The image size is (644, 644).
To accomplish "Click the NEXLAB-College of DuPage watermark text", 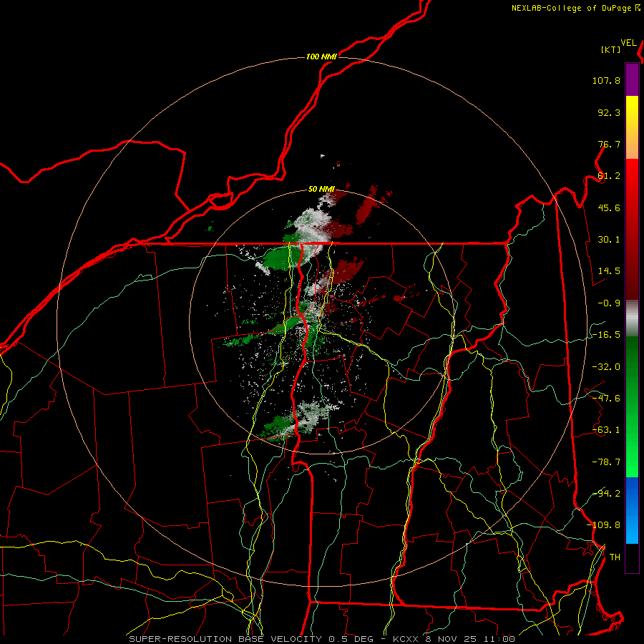I will 575,8.
